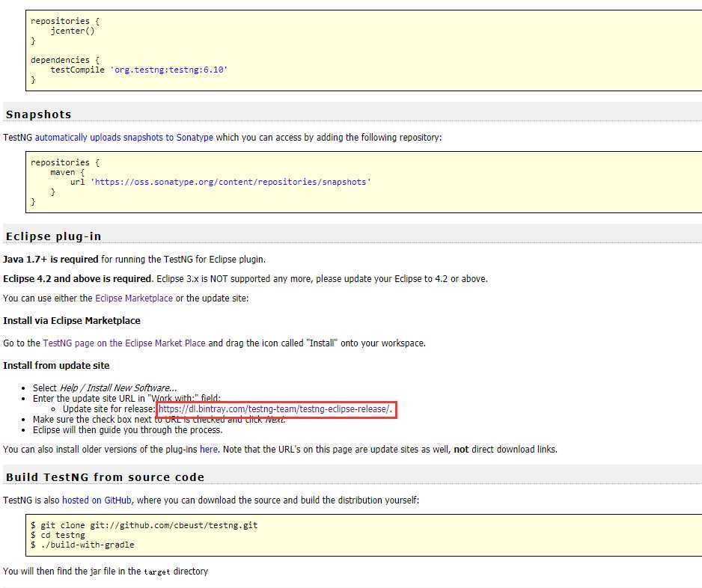Click the 'here' older plug-in versions link
The image size is (702, 588).
pyautogui.click(x=209, y=450)
